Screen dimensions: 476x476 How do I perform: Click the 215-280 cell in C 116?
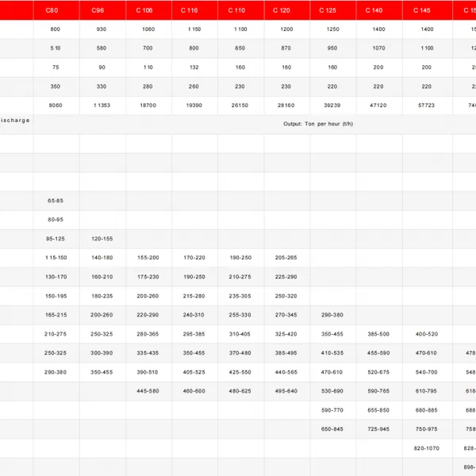pos(194,296)
